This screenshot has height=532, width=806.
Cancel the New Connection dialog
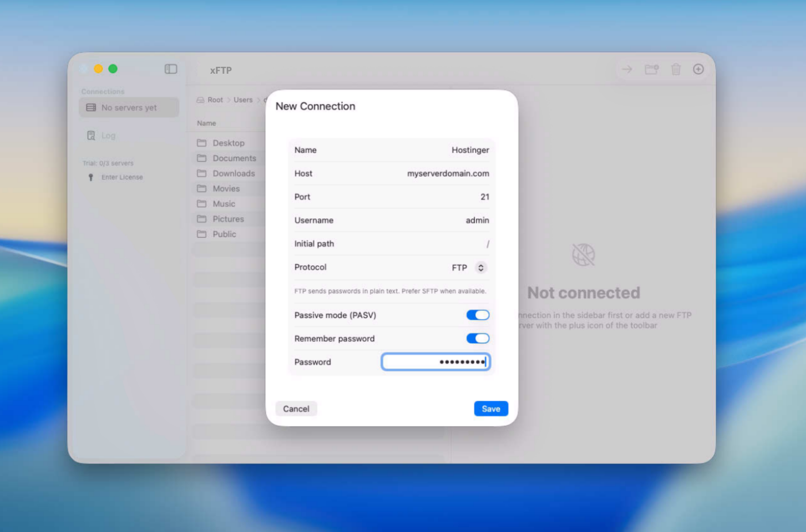(296, 409)
